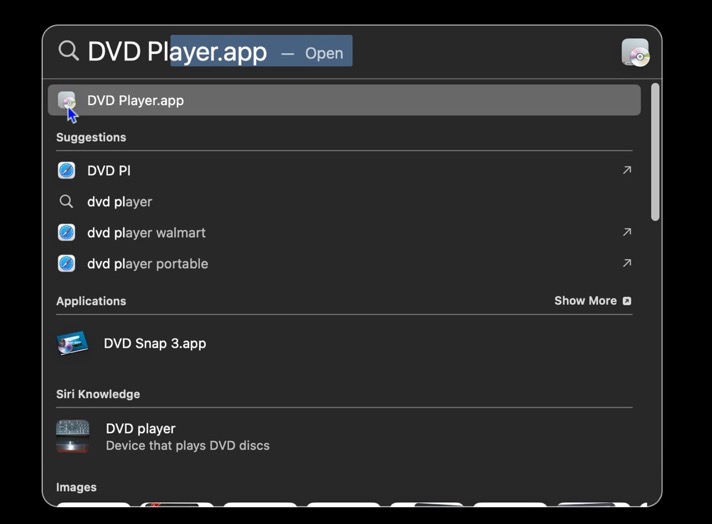Click the Spotlight magnifying glass icon

coord(69,51)
